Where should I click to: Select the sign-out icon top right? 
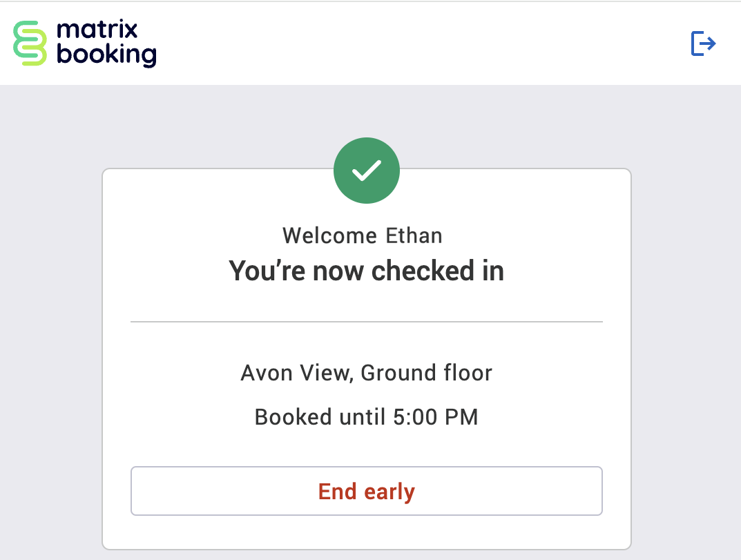coord(703,44)
